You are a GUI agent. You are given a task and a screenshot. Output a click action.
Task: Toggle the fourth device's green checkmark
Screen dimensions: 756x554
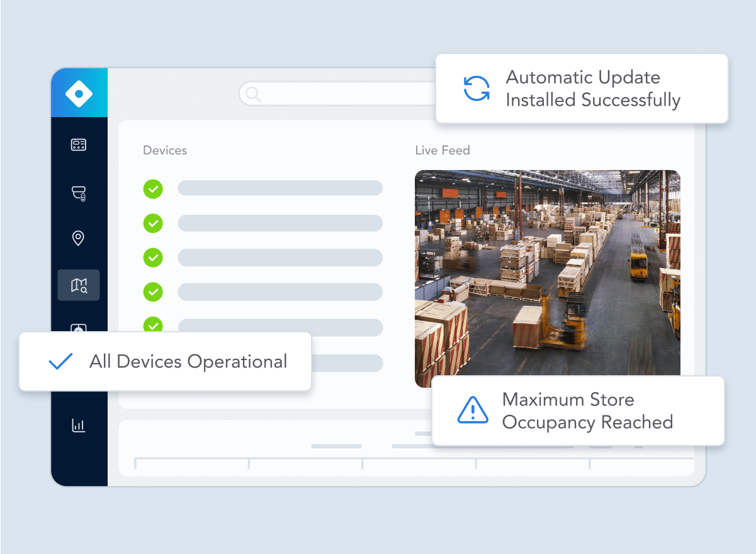(x=153, y=291)
